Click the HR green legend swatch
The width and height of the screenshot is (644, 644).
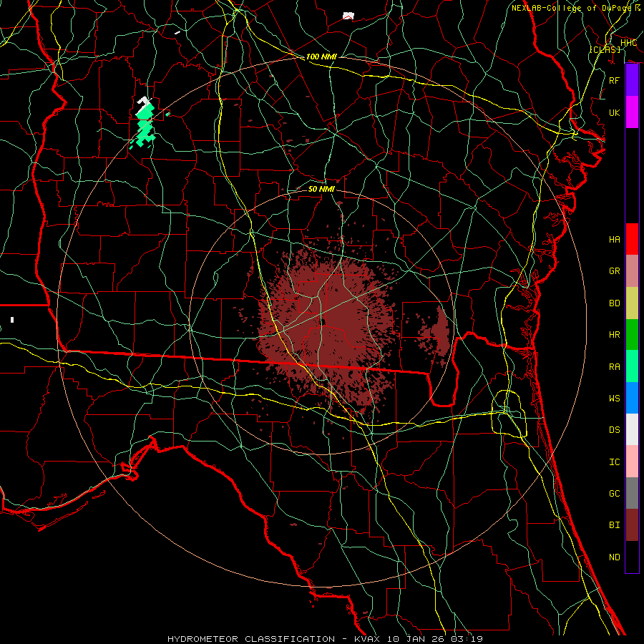pos(632,335)
